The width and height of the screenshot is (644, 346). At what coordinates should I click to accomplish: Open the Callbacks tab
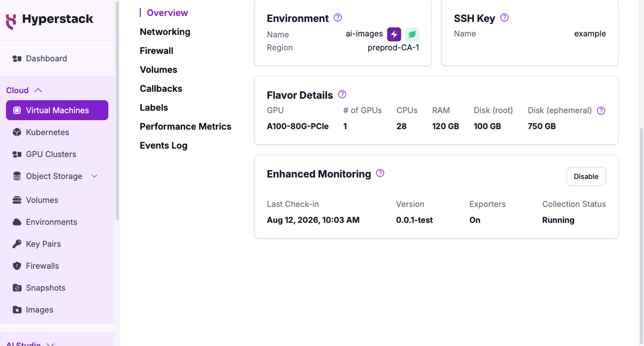(161, 89)
